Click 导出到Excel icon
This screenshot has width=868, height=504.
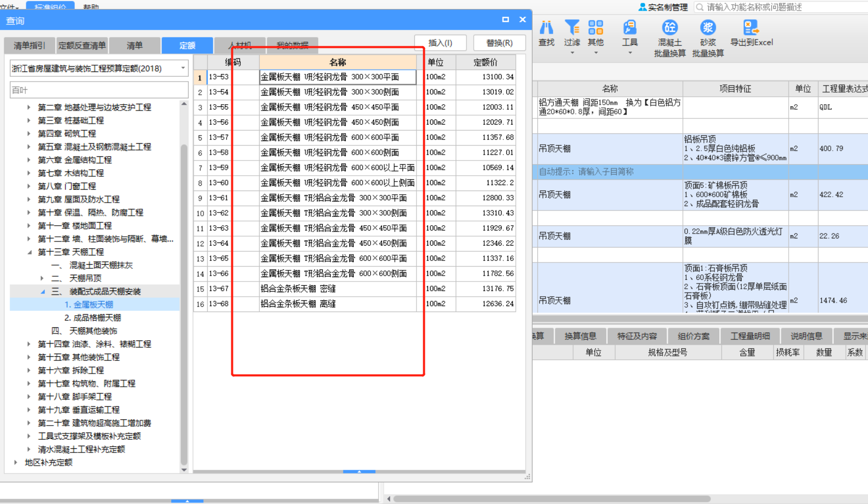[751, 27]
